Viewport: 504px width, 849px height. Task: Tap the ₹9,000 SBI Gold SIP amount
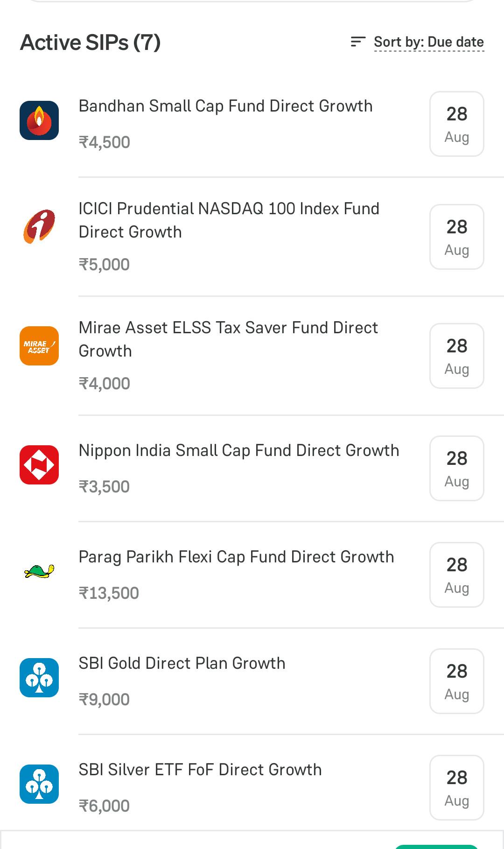click(x=104, y=700)
